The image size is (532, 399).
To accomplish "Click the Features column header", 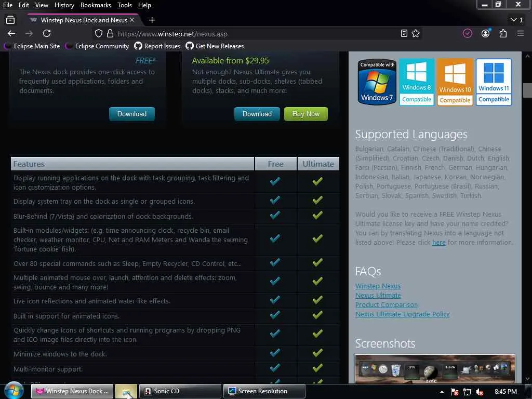I will (x=132, y=164).
